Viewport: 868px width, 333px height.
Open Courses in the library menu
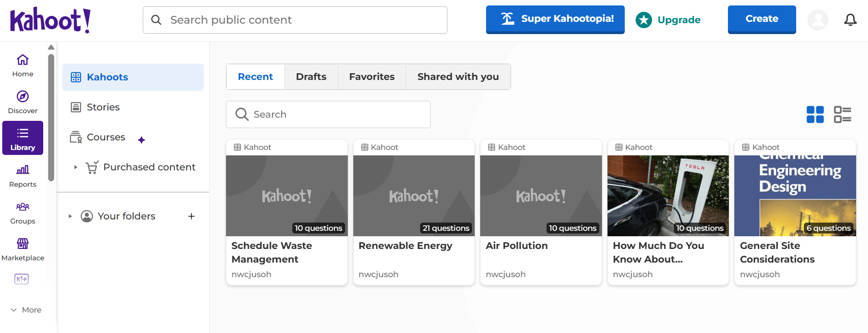pos(98,137)
